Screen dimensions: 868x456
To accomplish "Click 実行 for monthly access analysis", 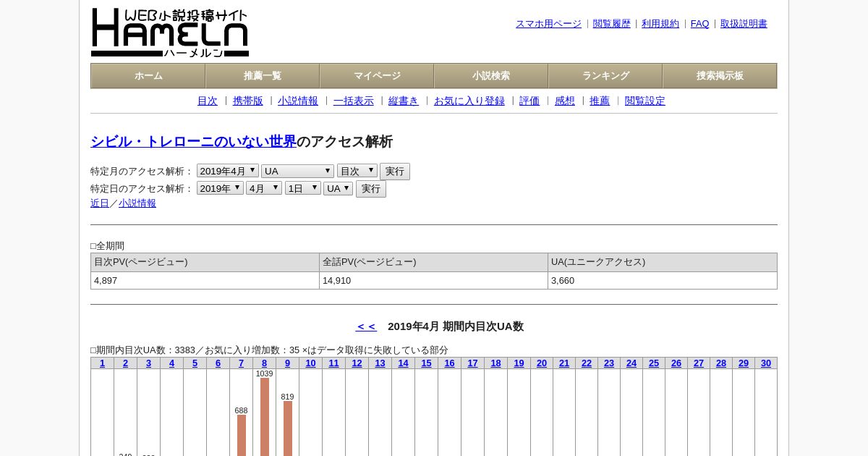I will pyautogui.click(x=395, y=172).
